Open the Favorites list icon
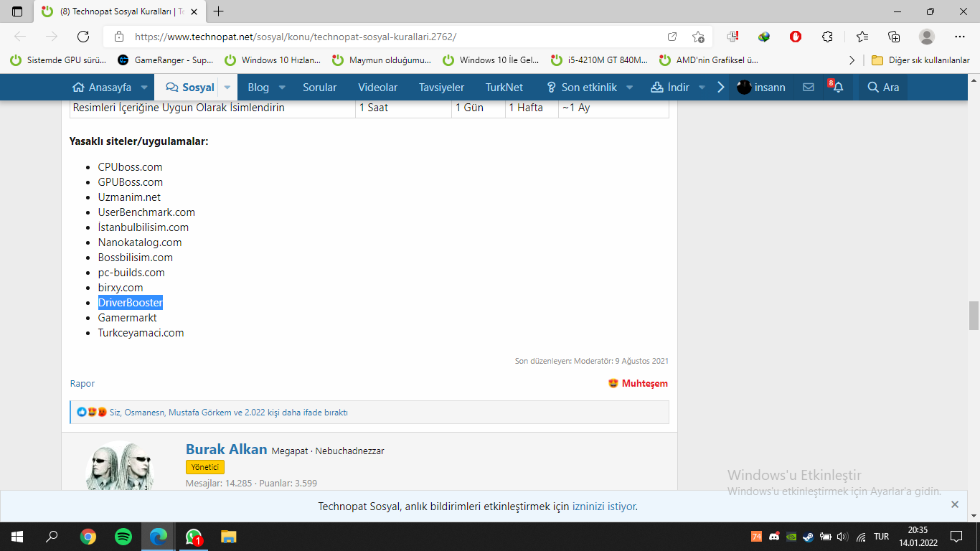980x551 pixels. coord(862,37)
